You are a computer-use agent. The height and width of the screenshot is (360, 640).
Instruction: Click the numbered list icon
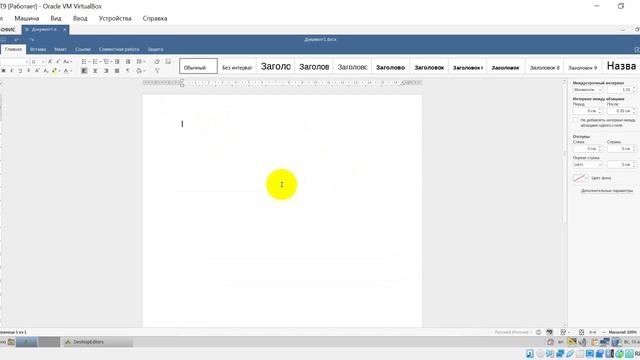click(95, 62)
